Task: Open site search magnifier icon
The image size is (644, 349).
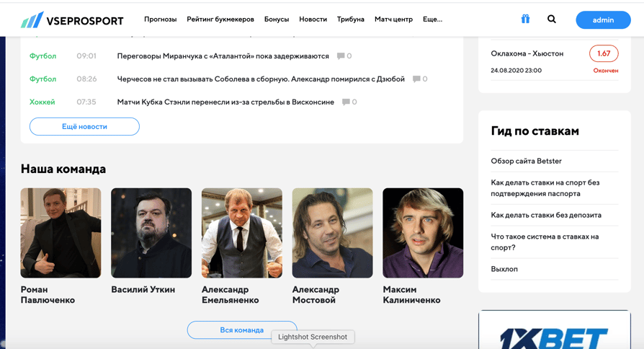Action: [552, 19]
